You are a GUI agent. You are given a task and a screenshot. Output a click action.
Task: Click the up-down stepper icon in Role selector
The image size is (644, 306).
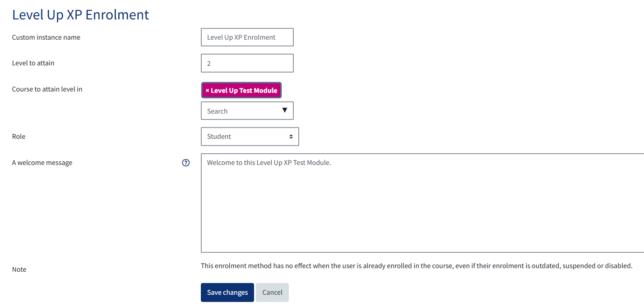coord(292,137)
